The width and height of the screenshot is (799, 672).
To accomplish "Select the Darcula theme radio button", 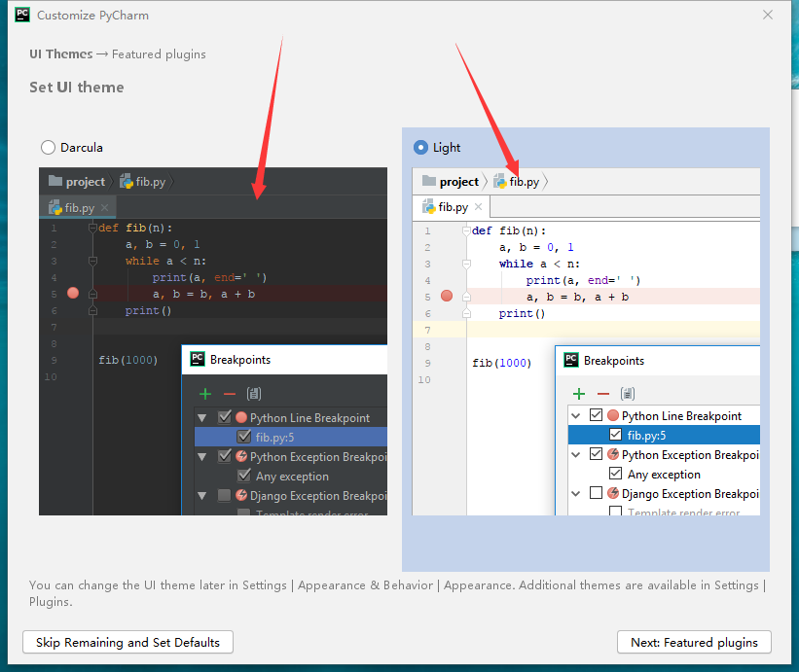I will tap(48, 147).
